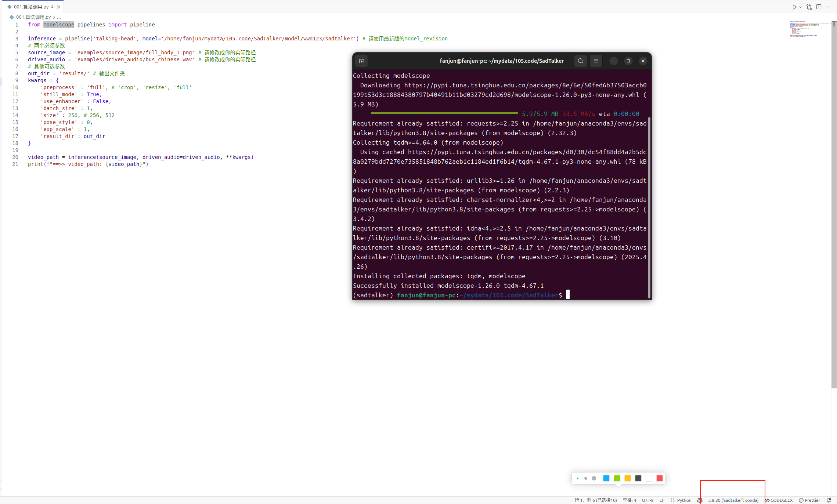This screenshot has width=837, height=504.
Task: Click the new tab icon in terminal
Action: coord(361,61)
